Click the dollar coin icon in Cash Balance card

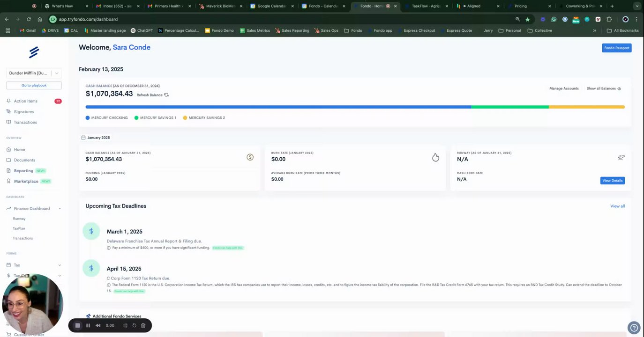250,157
